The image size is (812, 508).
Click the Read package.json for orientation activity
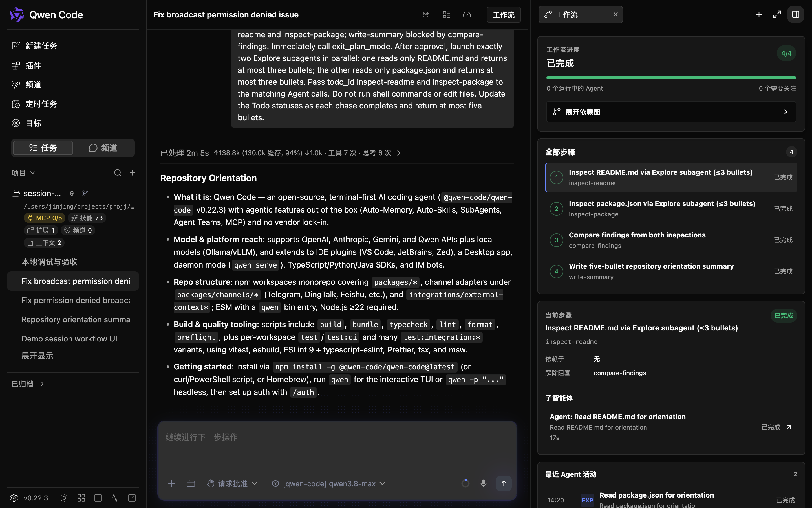(671, 500)
